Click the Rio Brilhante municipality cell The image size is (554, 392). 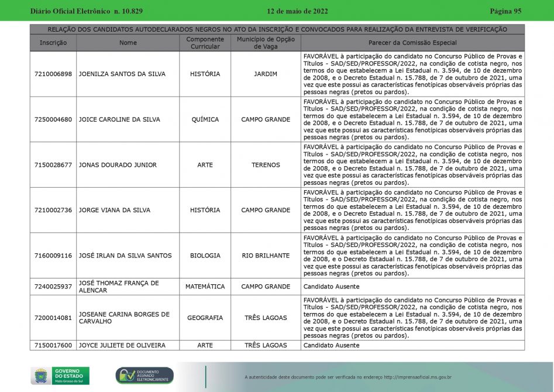pyautogui.click(x=266, y=256)
